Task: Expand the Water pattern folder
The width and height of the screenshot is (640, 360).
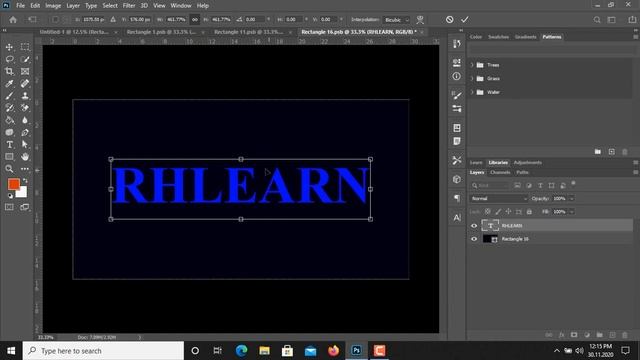Action: pyautogui.click(x=472, y=92)
